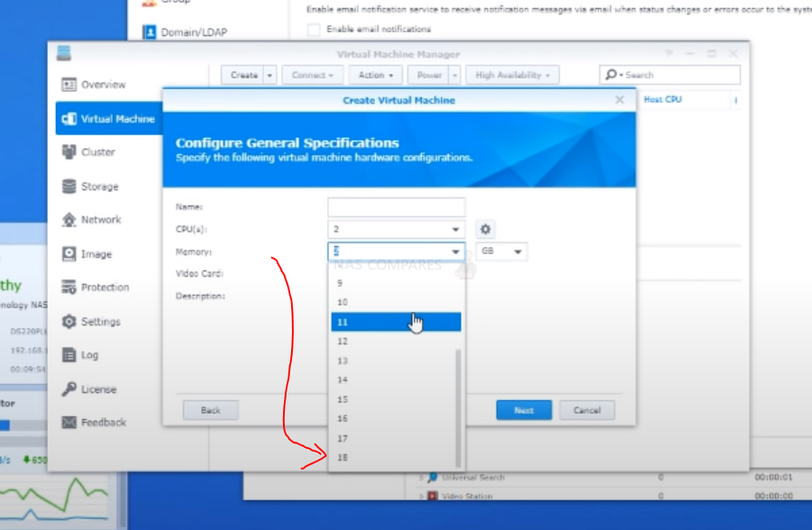The image size is (812, 530).
Task: Click the Universal Search icon in background list
Action: pyautogui.click(x=433, y=477)
